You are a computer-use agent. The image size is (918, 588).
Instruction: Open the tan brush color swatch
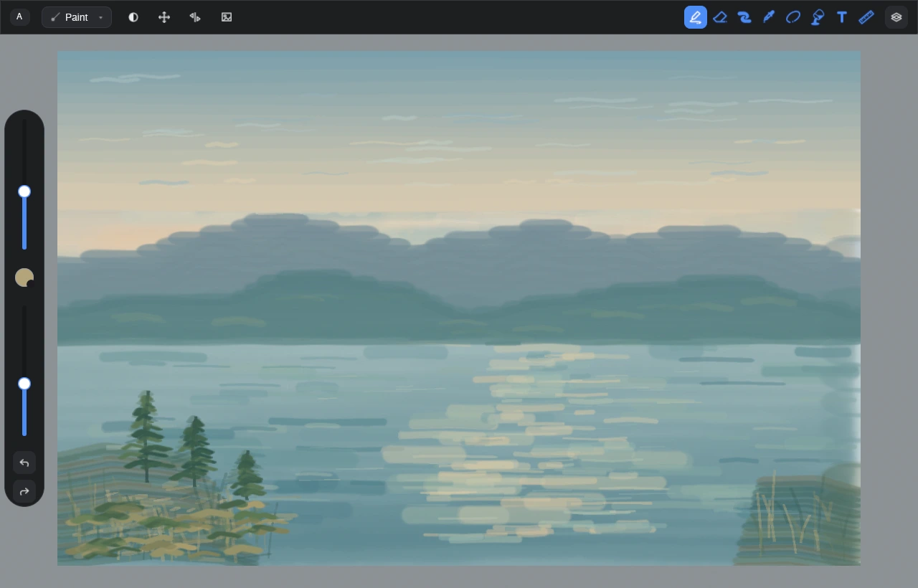click(24, 278)
